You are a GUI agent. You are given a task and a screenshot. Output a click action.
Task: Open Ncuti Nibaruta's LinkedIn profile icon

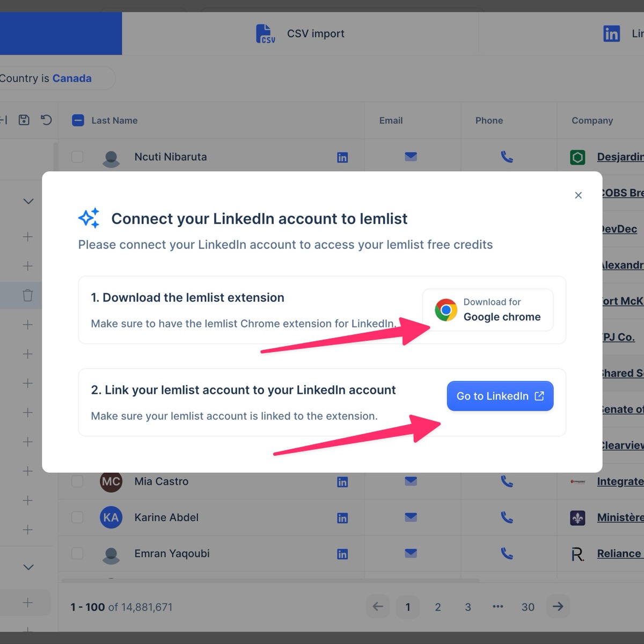pos(342,157)
